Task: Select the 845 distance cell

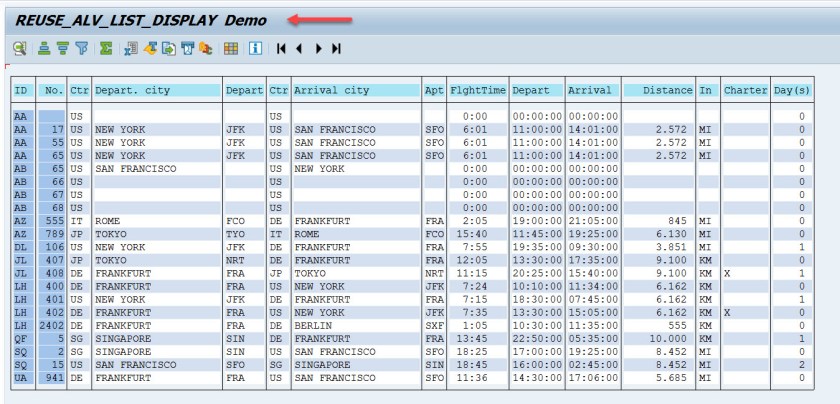Action: [659, 221]
